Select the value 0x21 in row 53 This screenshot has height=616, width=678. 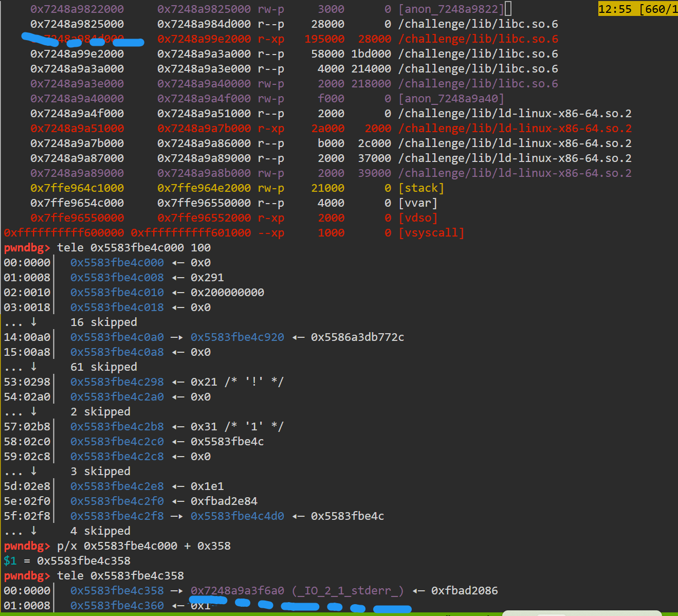tap(204, 382)
